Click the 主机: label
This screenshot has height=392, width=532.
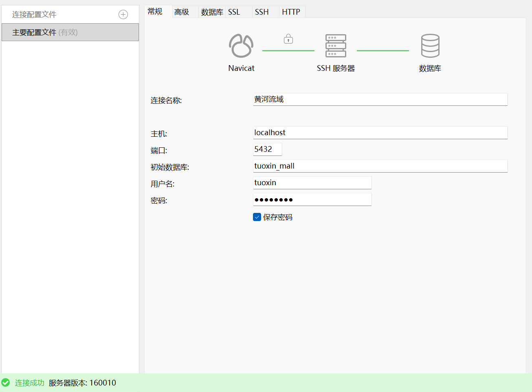(159, 134)
